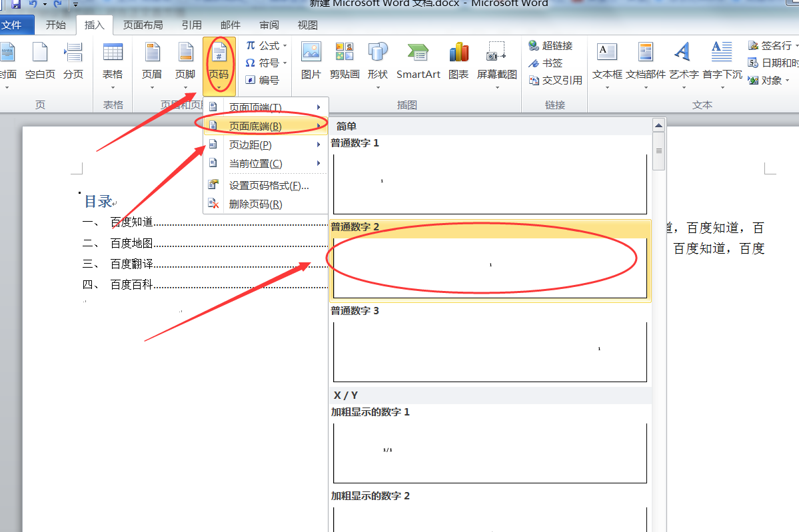The image size is (799, 532).
Task: Click the gallery scroll-up arrow
Action: (x=658, y=125)
